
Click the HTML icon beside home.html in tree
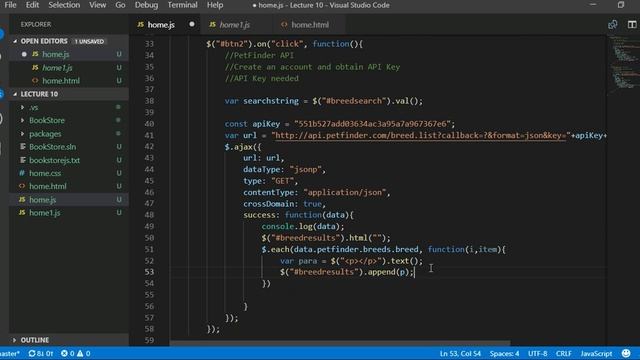(x=22, y=186)
